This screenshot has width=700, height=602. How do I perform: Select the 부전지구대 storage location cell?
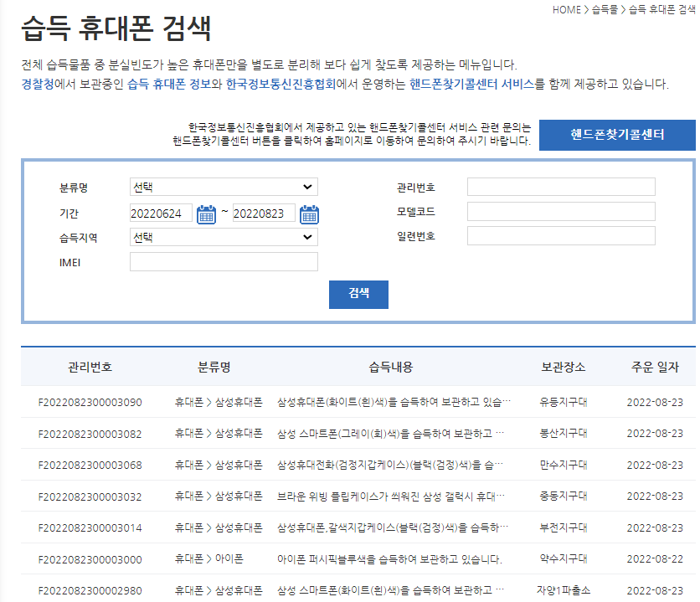point(564,528)
